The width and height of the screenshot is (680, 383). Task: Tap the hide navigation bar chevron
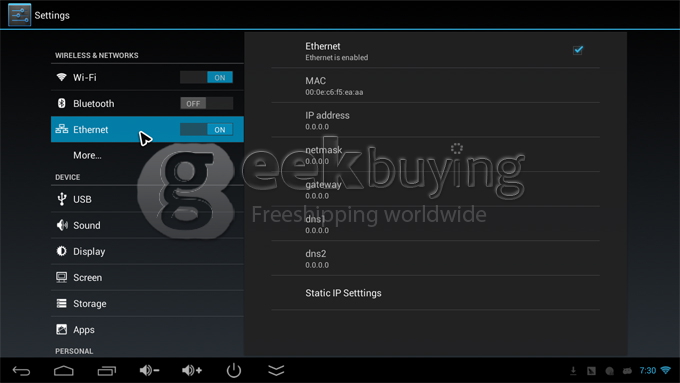(x=276, y=370)
